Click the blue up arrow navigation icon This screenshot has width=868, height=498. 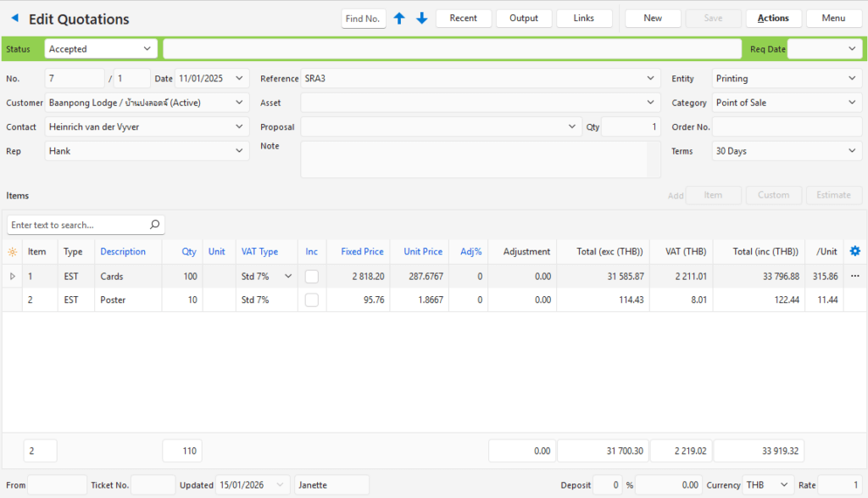[399, 19]
